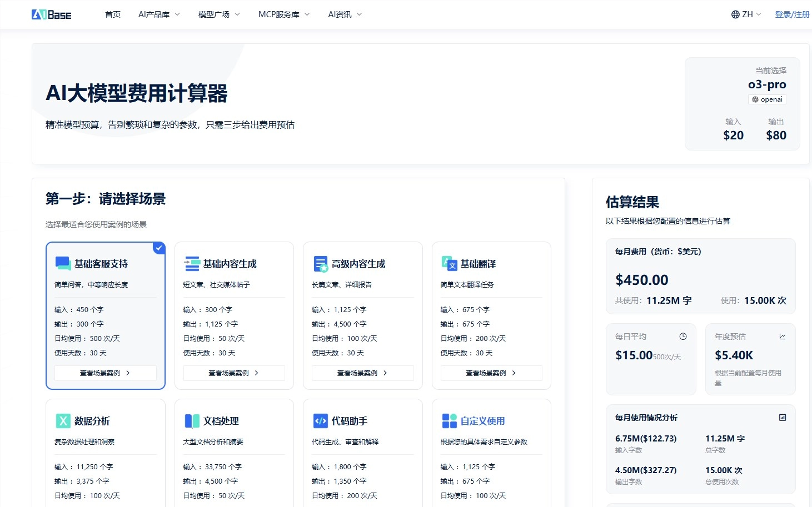The width and height of the screenshot is (812, 507).
Task: Open the 模型广场 dropdown menu
Action: pyautogui.click(x=219, y=14)
